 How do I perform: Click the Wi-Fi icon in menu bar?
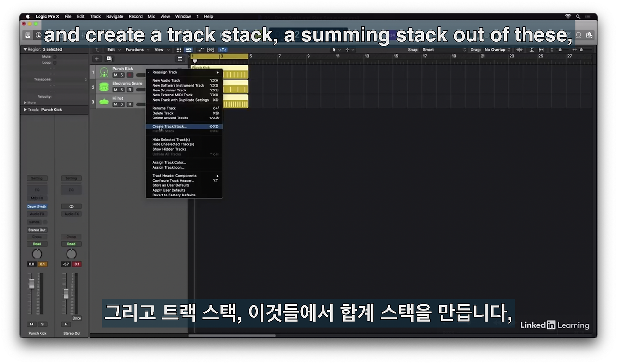click(x=568, y=16)
